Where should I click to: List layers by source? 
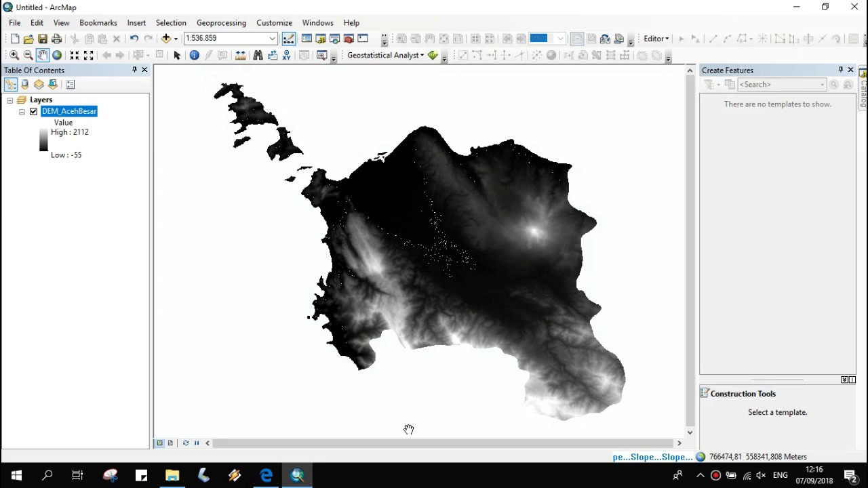pyautogui.click(x=25, y=85)
